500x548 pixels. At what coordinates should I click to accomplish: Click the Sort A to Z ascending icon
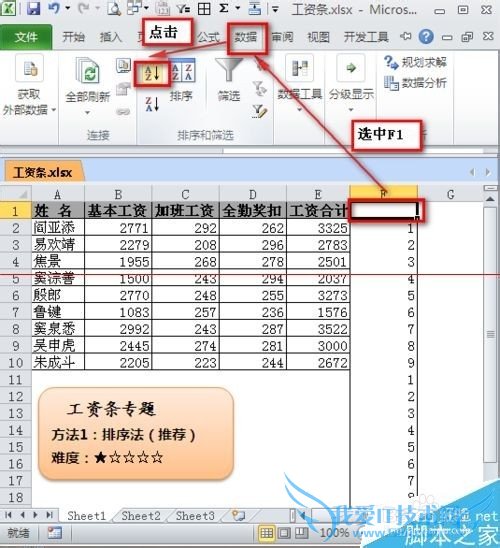click(152, 73)
